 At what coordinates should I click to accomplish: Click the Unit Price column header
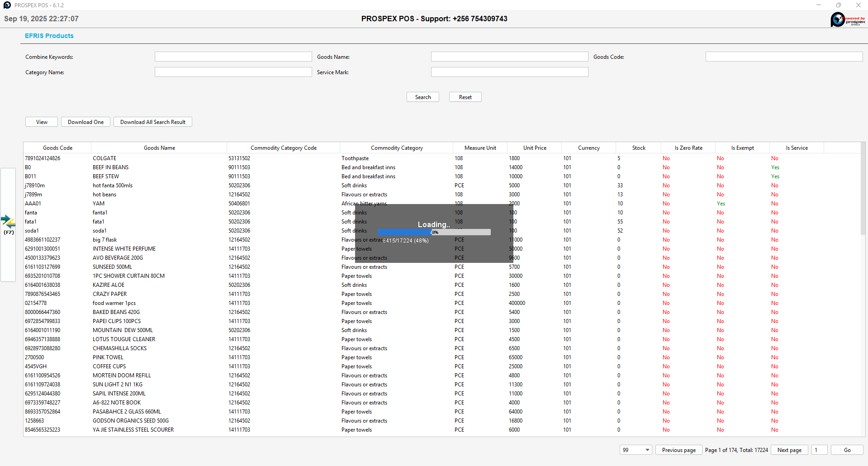coord(535,148)
